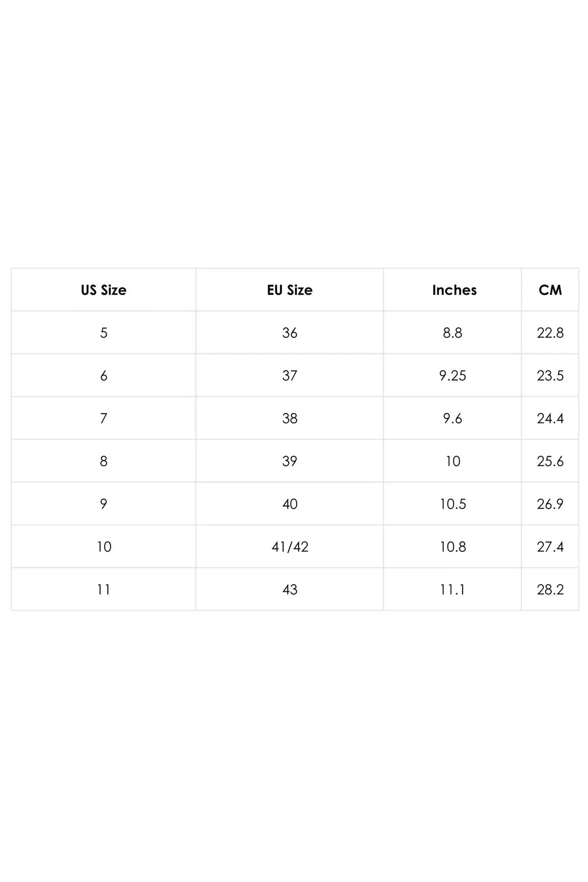Click the CM column header
Image resolution: width=588 pixels, height=882 pixels.
(x=550, y=290)
